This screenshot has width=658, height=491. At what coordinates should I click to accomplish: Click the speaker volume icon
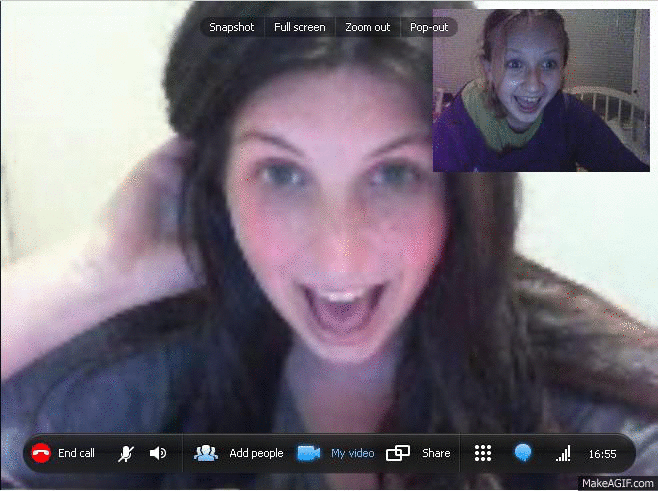157,453
